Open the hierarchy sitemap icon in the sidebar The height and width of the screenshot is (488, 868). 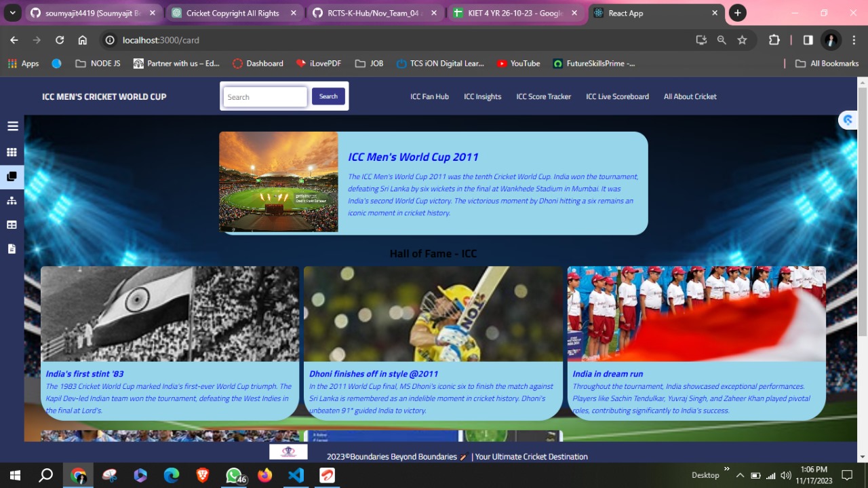click(x=12, y=201)
